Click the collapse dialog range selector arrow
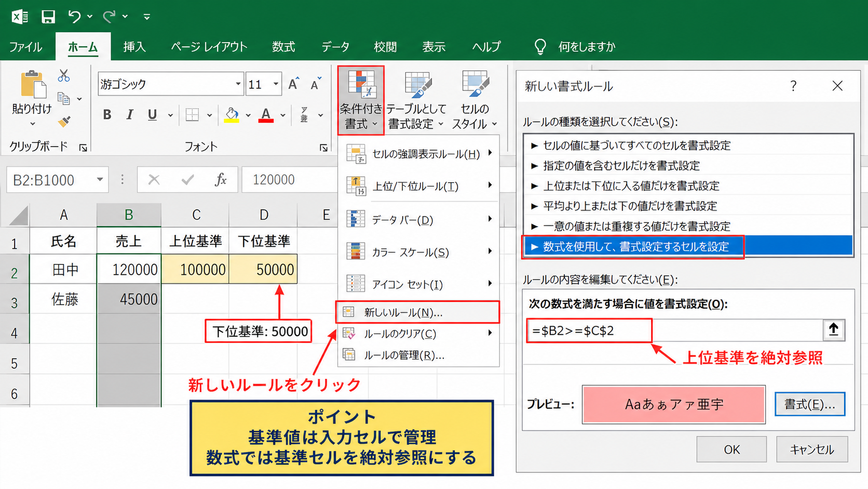Viewport: 868px width, 489px height. tap(834, 330)
